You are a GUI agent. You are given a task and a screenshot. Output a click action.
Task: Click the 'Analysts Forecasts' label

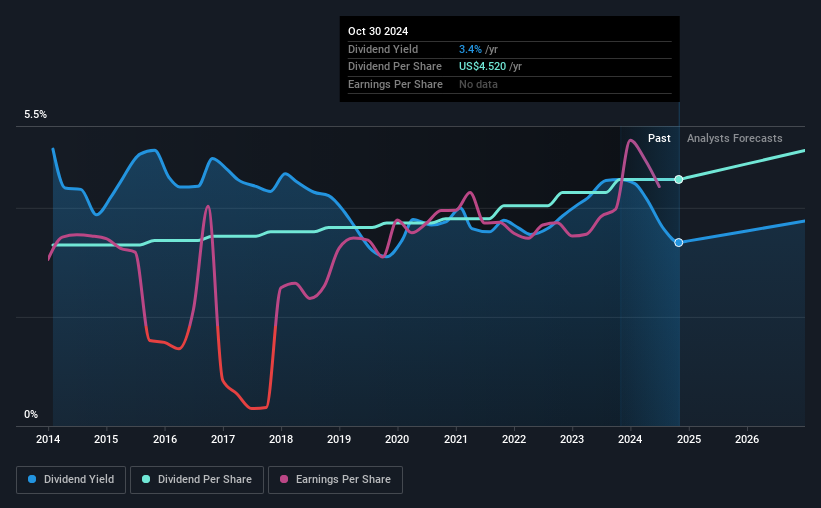(x=735, y=138)
